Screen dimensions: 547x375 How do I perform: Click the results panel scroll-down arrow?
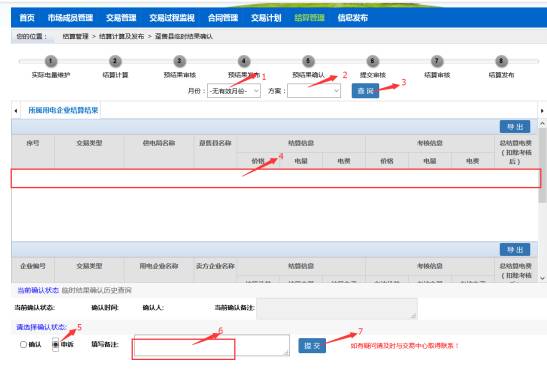[x=542, y=278]
